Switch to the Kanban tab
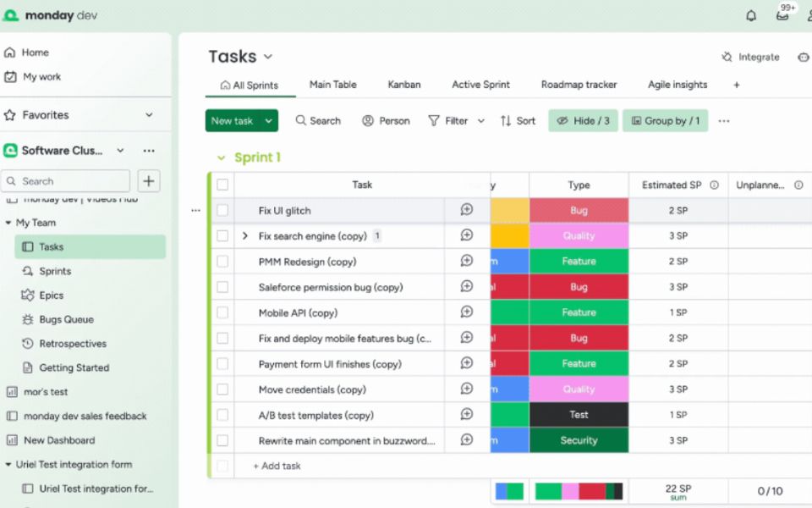812x508 pixels. click(x=403, y=85)
